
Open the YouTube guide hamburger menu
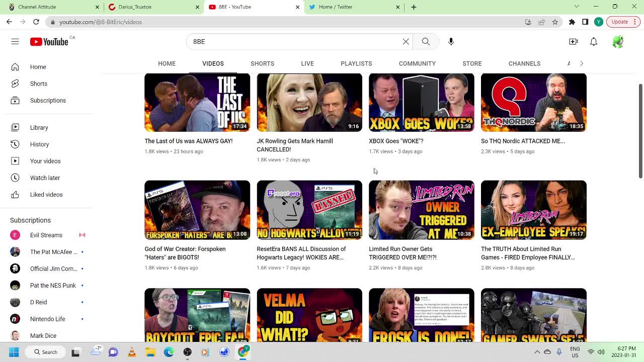click(x=15, y=42)
